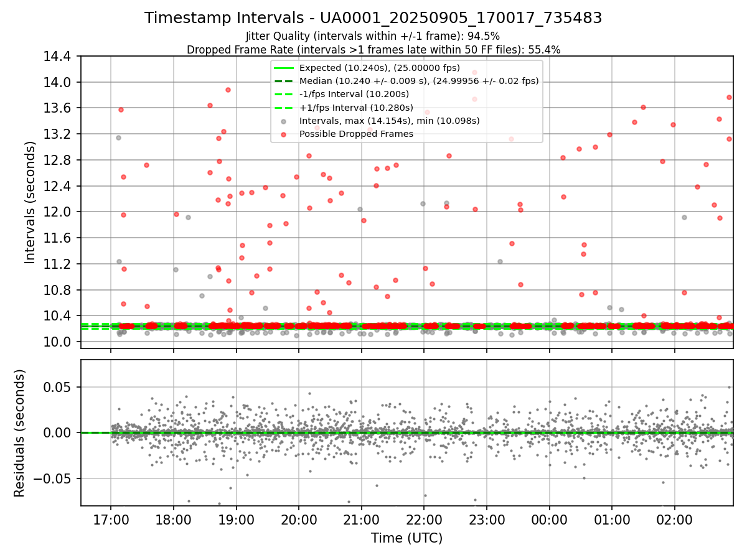Screen dimensions: 747x560
Task: Click the 12.4 y-axis tick label
Action: pos(58,186)
